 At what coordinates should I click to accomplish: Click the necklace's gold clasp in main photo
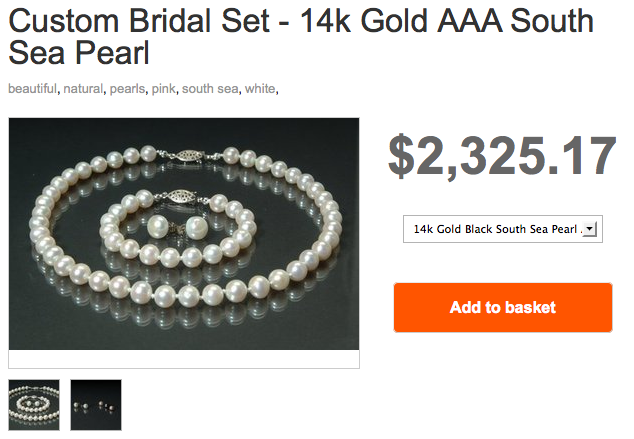(187, 155)
